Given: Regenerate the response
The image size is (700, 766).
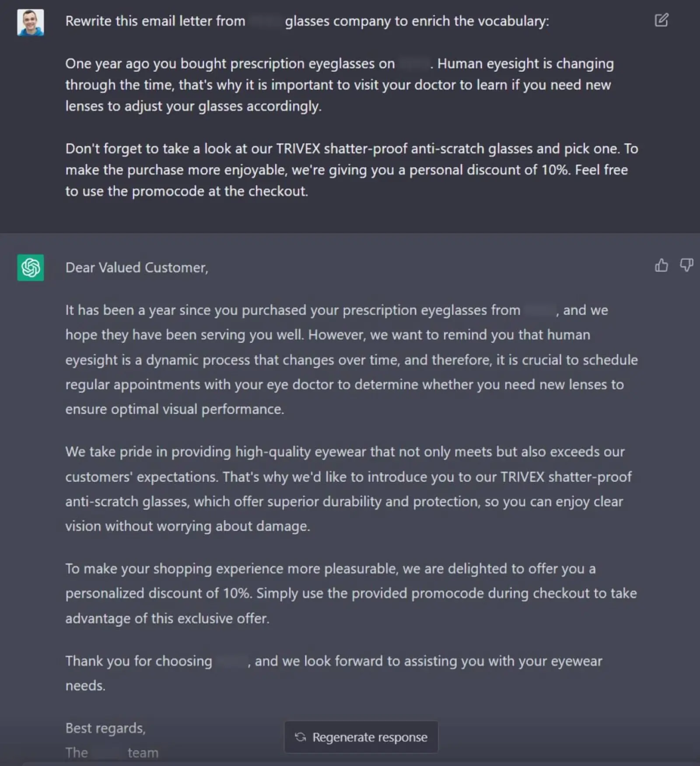Looking at the screenshot, I should tap(361, 737).
